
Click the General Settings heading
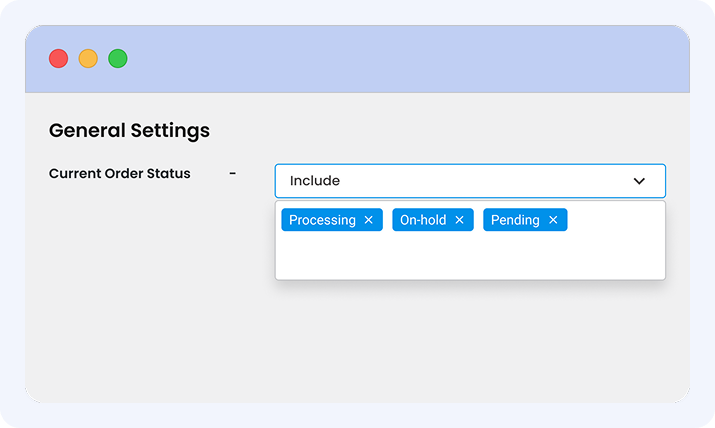pos(129,131)
